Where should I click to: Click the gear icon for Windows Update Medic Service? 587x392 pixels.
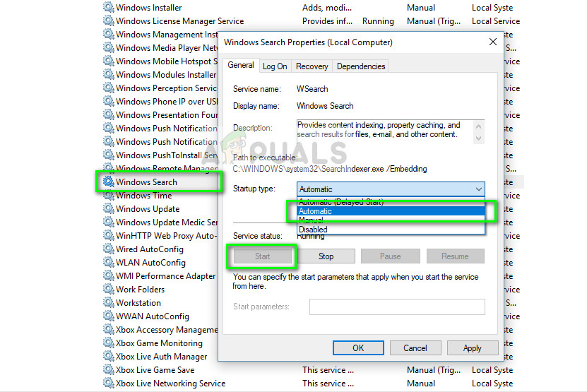click(x=109, y=222)
